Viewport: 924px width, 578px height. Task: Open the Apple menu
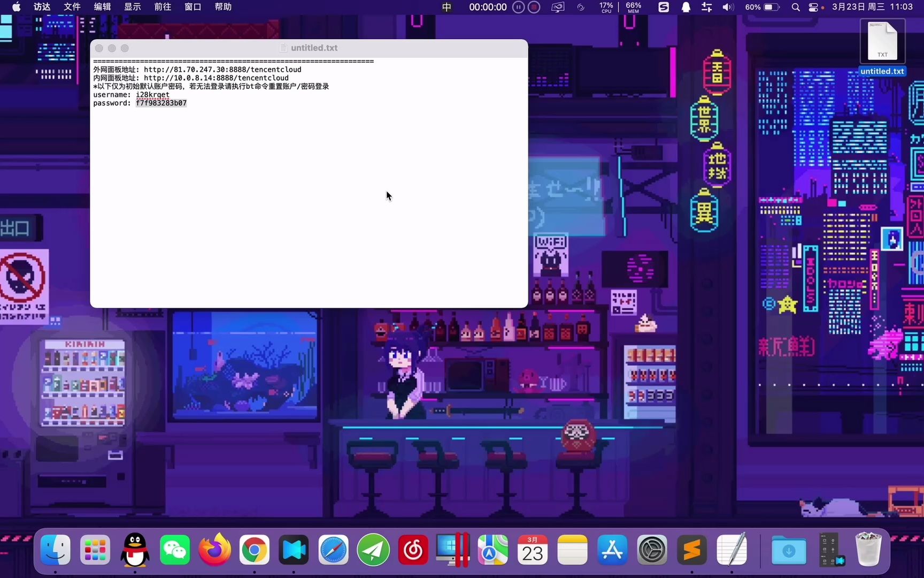click(x=17, y=7)
